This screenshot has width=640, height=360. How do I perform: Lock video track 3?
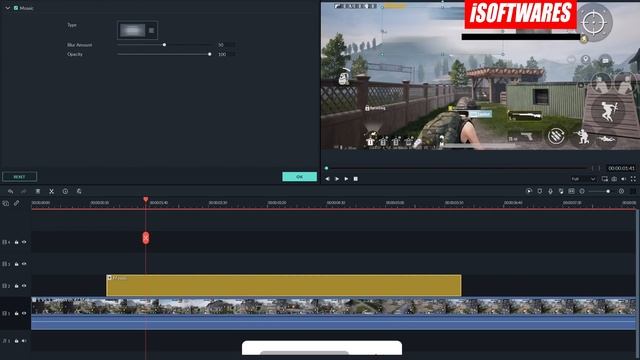[16, 264]
